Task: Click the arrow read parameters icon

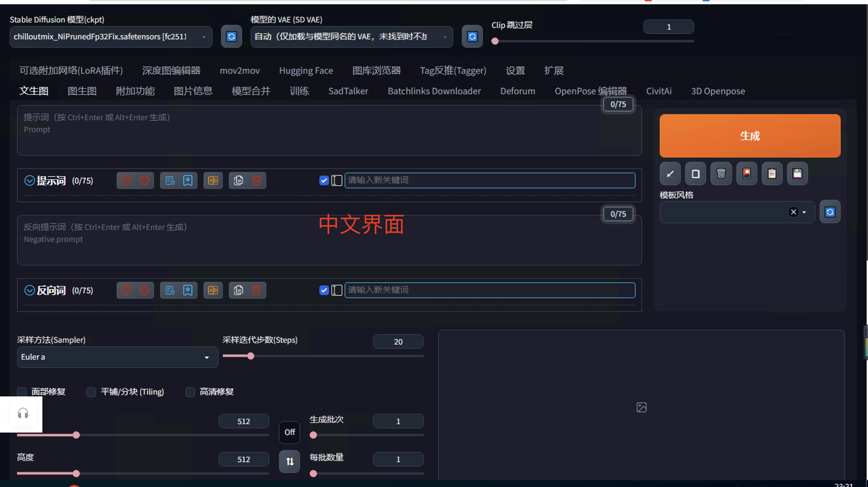Action: click(670, 174)
